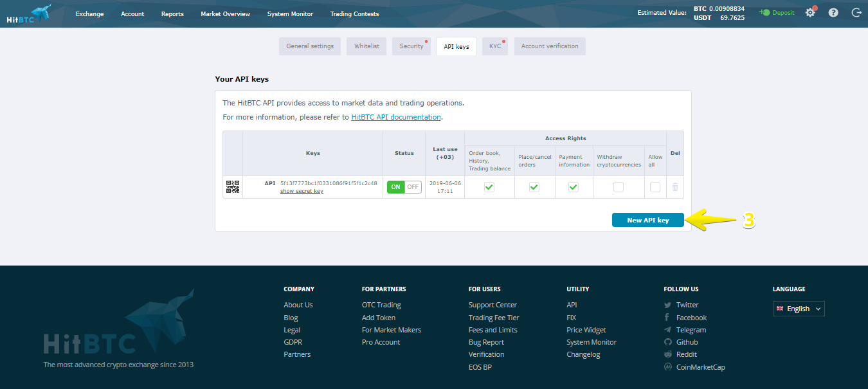Open the Exchange menu
The width and height of the screenshot is (868, 389).
89,14
